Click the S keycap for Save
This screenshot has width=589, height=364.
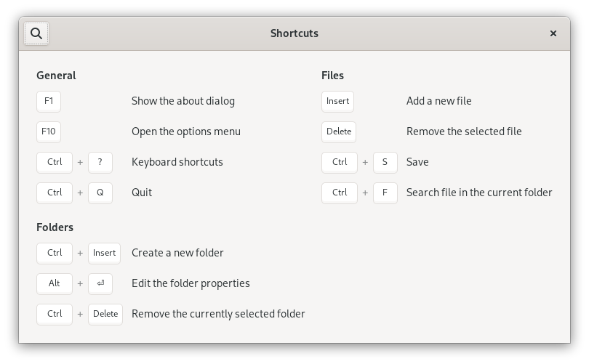point(385,163)
